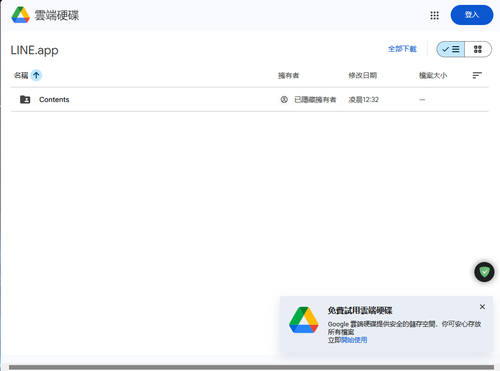The height and width of the screenshot is (371, 500).
Task: Click the Google Drive logo
Action: 21,15
